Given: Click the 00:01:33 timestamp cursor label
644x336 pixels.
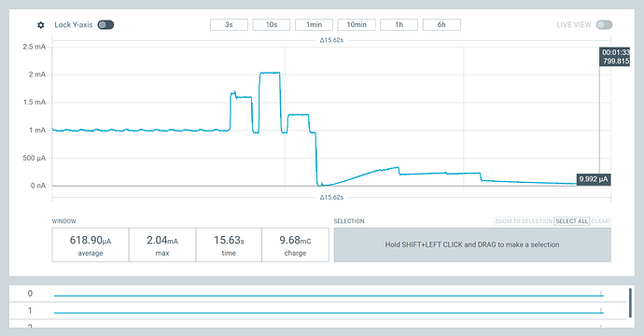Looking at the screenshot, I should tap(615, 57).
